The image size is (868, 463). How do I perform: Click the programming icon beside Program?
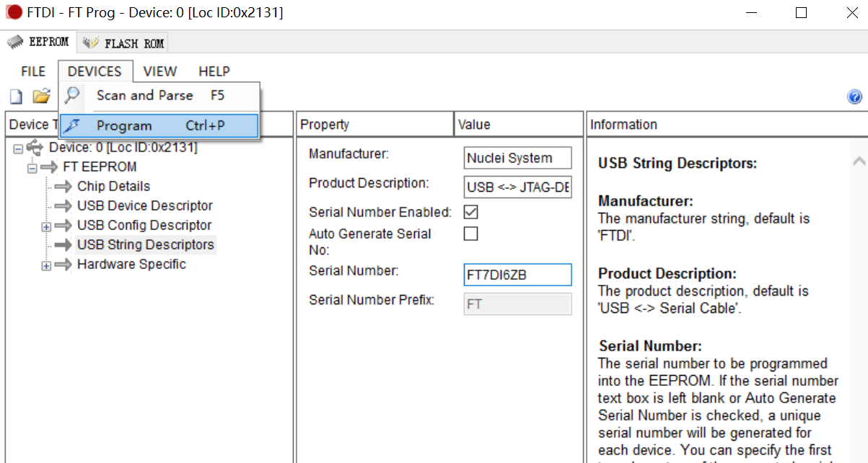71,126
